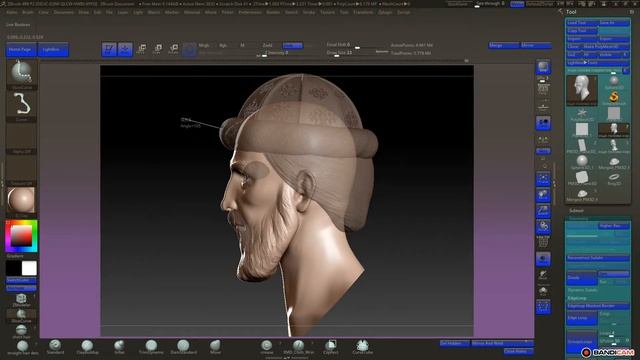Open the Zplugin menu
The image size is (640, 360).
pyautogui.click(x=385, y=12)
